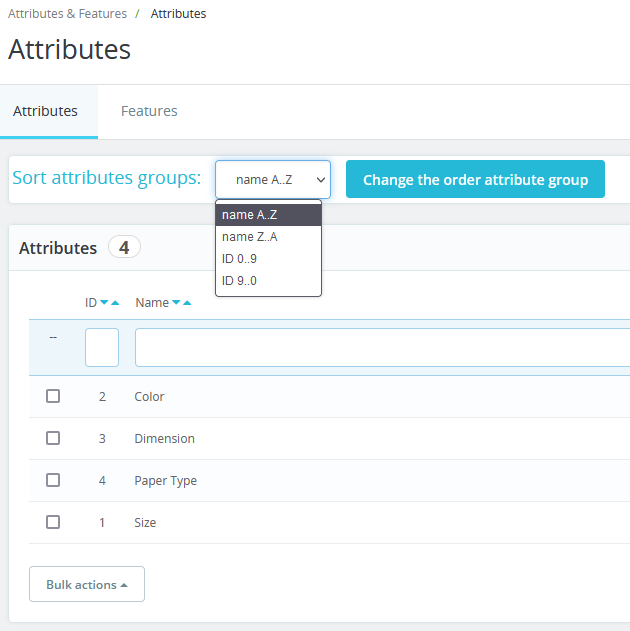Sort Name column ascending arrow
The height and width of the screenshot is (631, 630).
pos(187,303)
